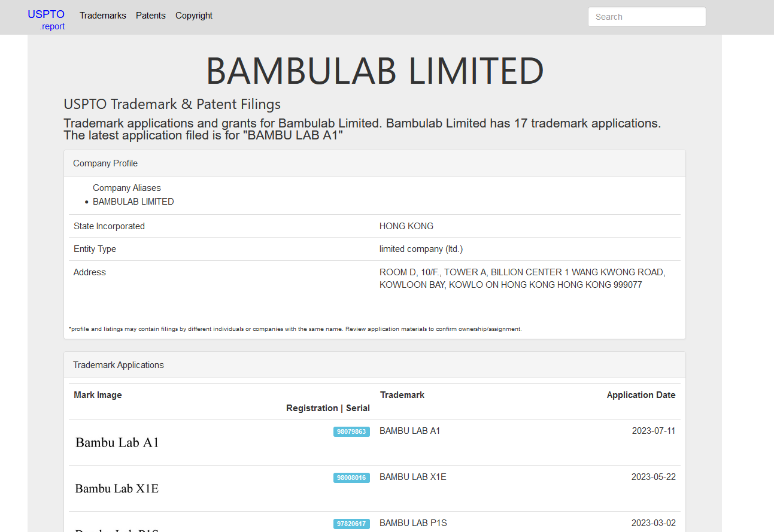The width and height of the screenshot is (774, 532).
Task: Select the 2023-03-02 application date
Action: tap(654, 523)
